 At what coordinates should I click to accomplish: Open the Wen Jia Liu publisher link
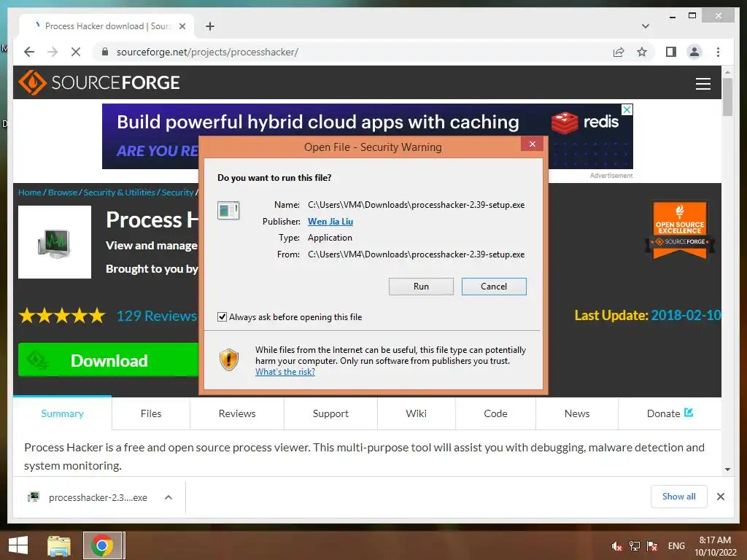[x=330, y=222]
